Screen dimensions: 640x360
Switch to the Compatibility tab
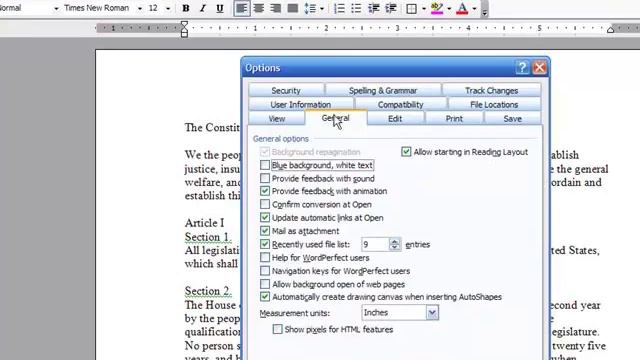401,104
